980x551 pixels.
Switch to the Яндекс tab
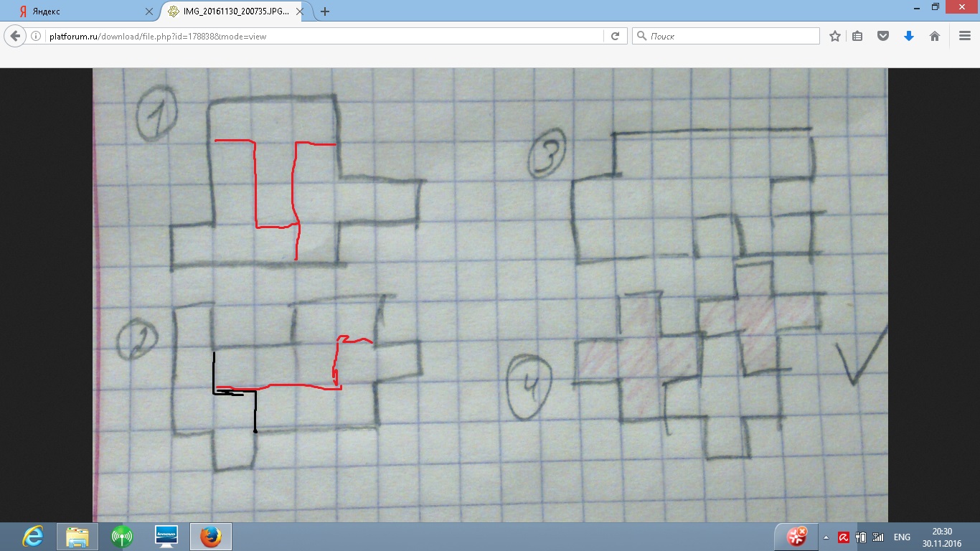[x=79, y=11]
